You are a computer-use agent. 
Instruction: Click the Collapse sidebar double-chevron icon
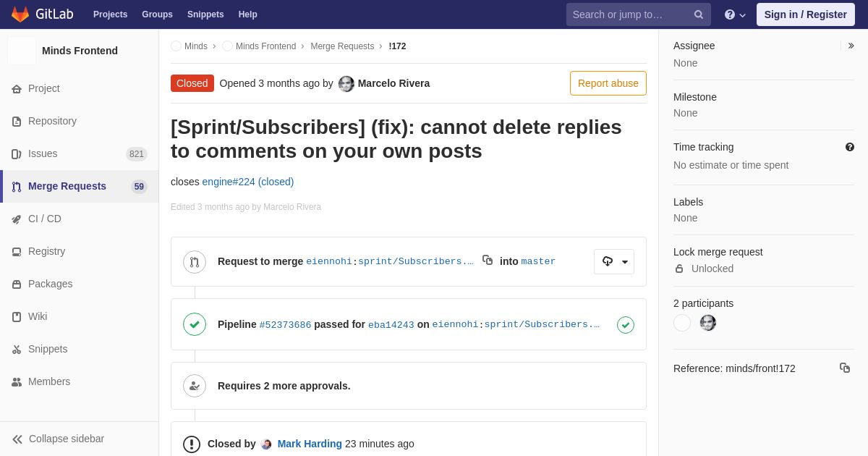coord(17,439)
